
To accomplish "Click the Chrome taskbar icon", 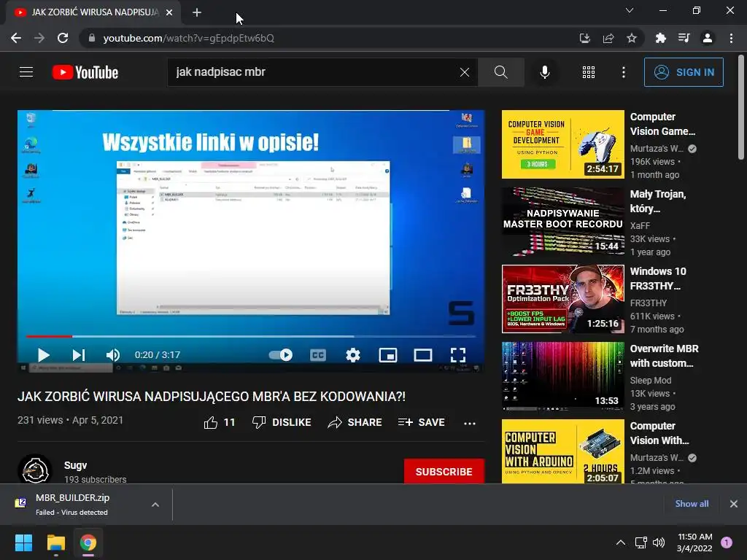I will (x=88, y=542).
